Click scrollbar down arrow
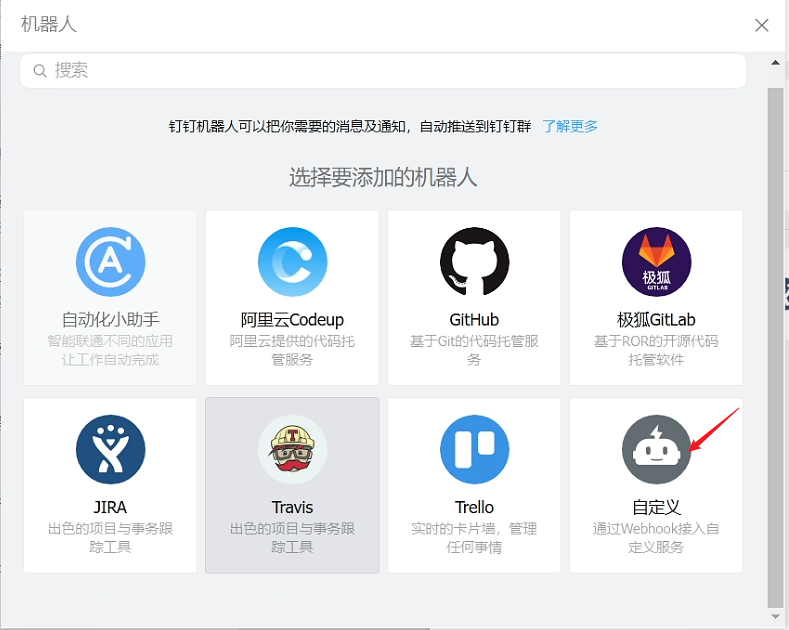Viewport: 789px width, 630px height. point(775,616)
